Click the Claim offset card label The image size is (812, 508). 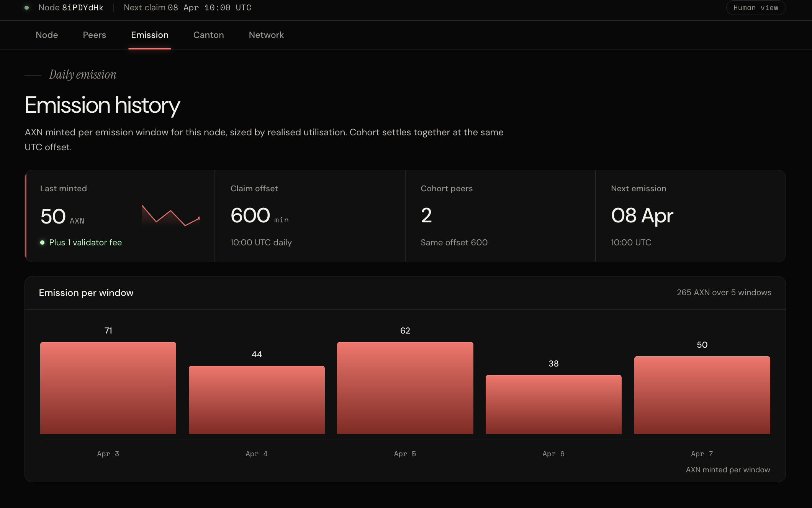[254, 189]
